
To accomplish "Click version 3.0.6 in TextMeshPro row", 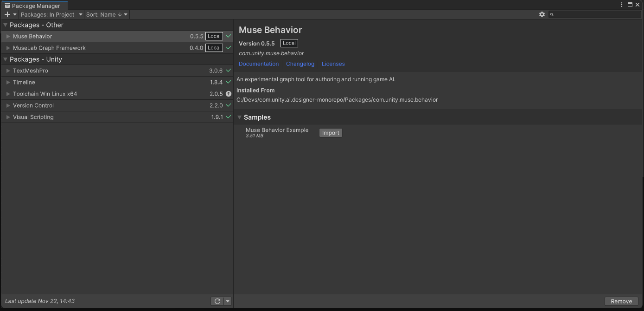I will (216, 71).
